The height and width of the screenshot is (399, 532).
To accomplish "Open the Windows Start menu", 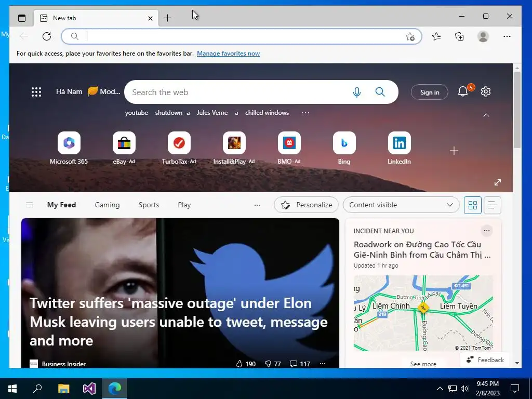I will [12, 389].
